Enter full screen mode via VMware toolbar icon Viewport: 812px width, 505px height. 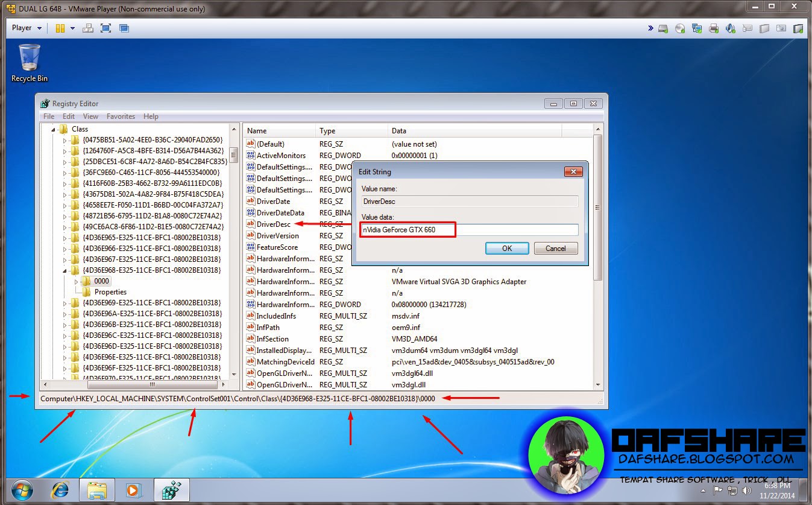tap(105, 28)
